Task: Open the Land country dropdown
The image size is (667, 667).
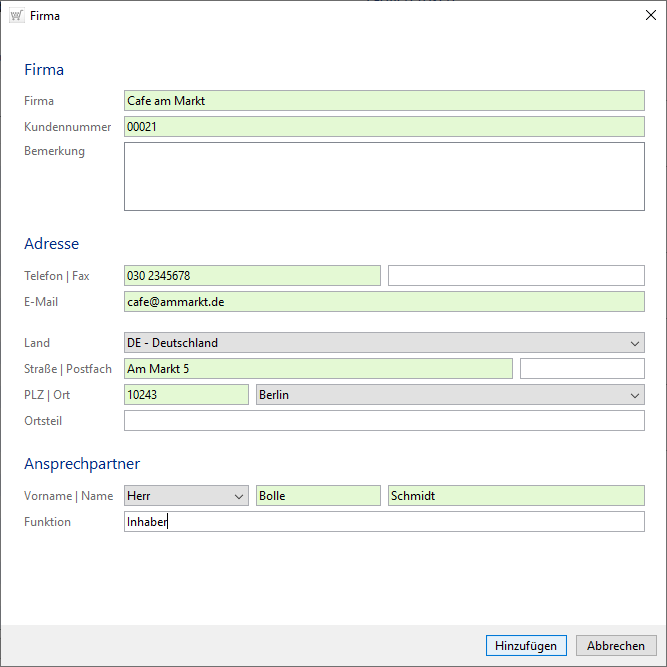Action: 384,343
